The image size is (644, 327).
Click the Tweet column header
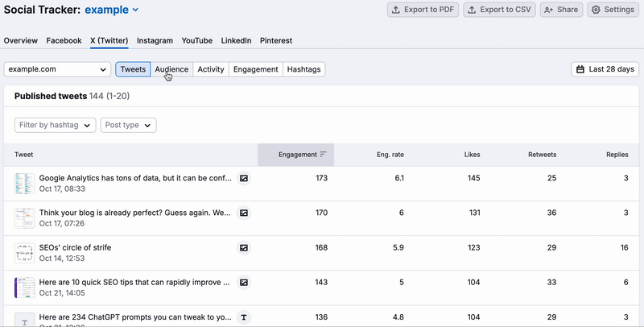[24, 155]
